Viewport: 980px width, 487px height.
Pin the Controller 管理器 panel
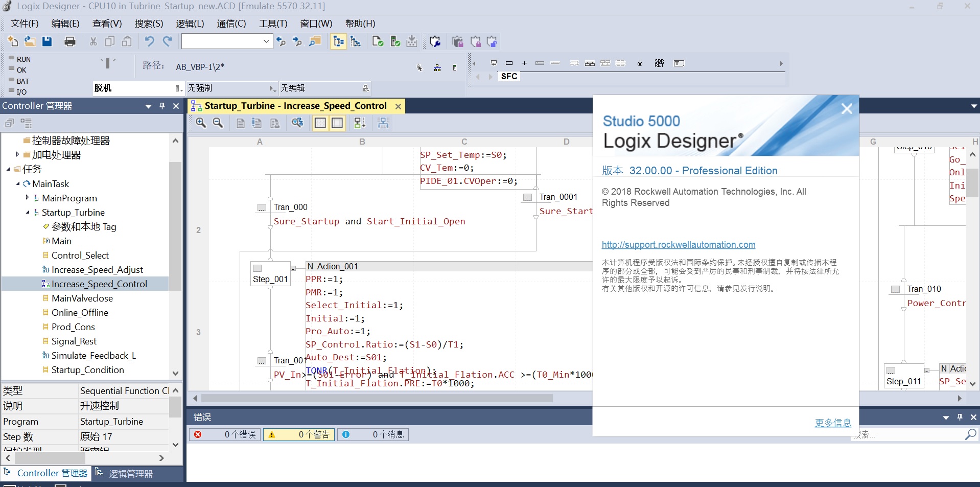(x=162, y=106)
